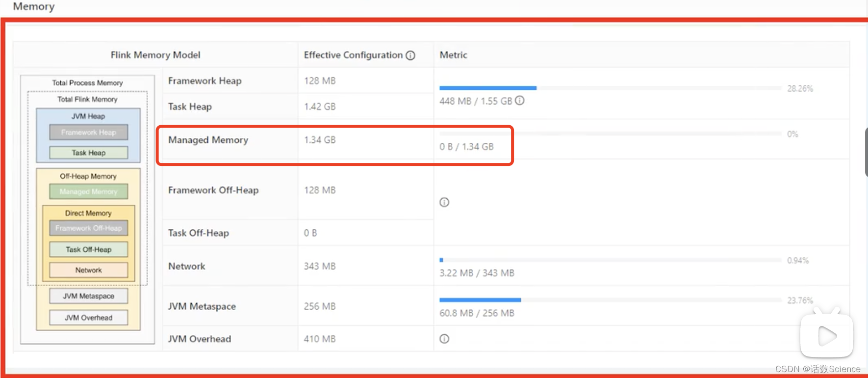Select the Network diagram box
This screenshot has height=378, width=868.
coord(89,270)
